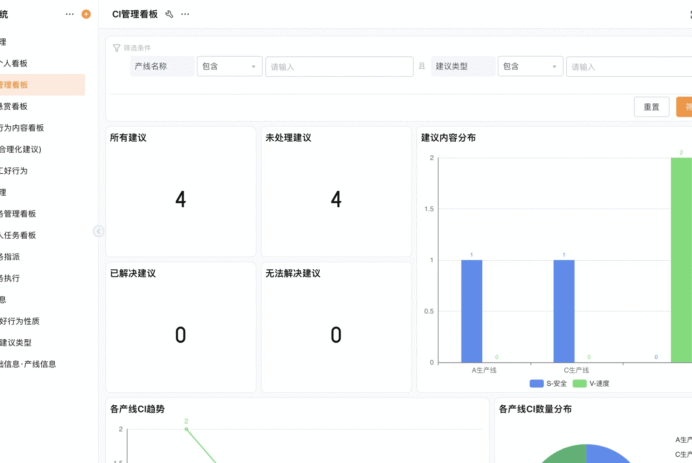The image size is (692, 463).
Task: Click the green data point labeled 2 in trend chart
Action: pyautogui.click(x=186, y=429)
